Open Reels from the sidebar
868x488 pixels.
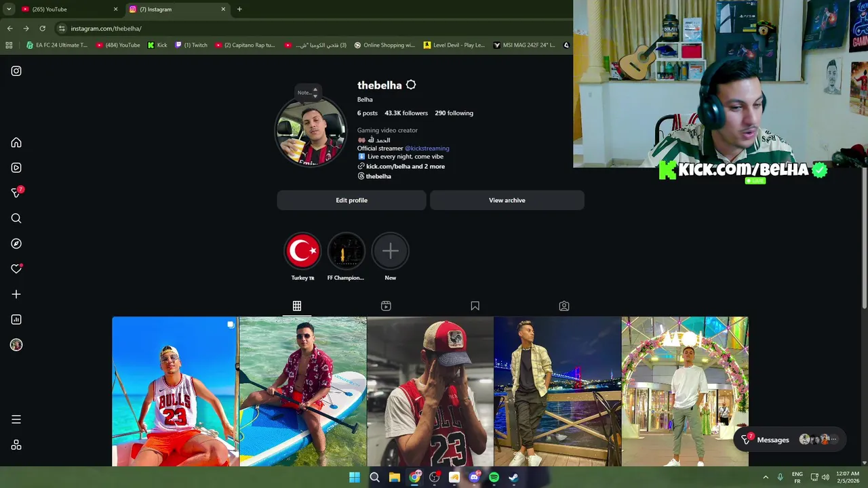pos(16,167)
